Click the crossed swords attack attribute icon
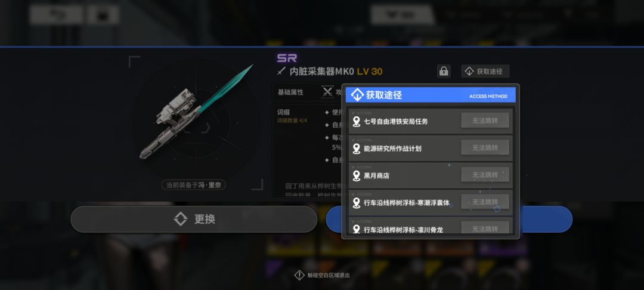Screen dimensions: 644x290 point(327,92)
